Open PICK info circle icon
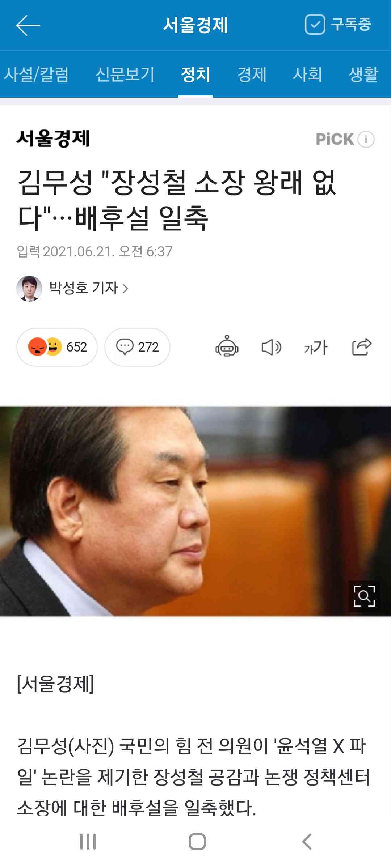Viewport: 391px width, 868px height. (x=366, y=139)
